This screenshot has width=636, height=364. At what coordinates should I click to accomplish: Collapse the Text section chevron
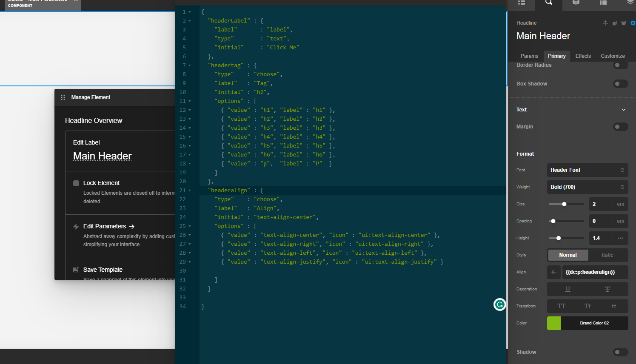click(x=623, y=110)
